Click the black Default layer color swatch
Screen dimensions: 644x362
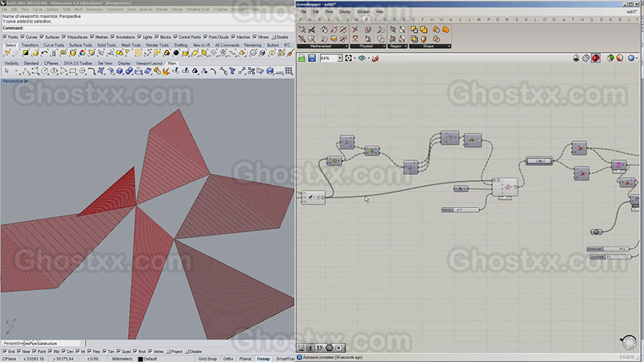point(140,359)
